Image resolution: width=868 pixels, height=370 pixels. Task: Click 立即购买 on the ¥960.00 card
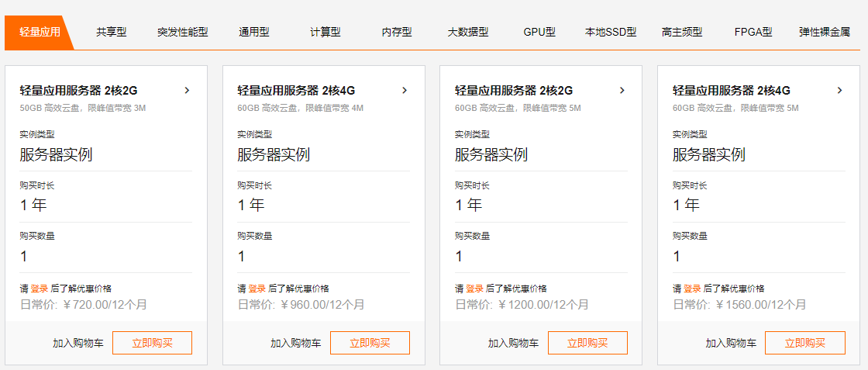coord(370,343)
